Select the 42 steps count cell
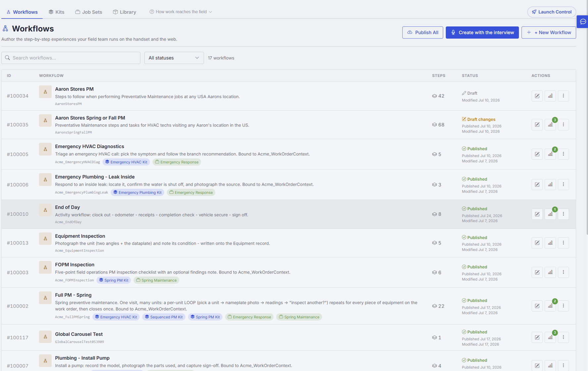Screen dimensions: 588x371 (438, 96)
